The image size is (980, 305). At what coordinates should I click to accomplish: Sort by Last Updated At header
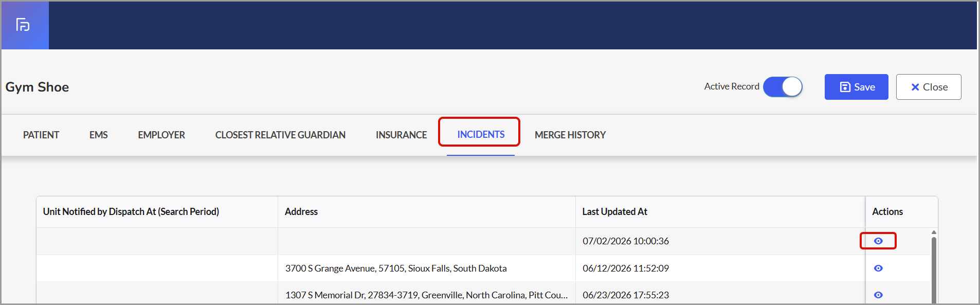pos(615,211)
